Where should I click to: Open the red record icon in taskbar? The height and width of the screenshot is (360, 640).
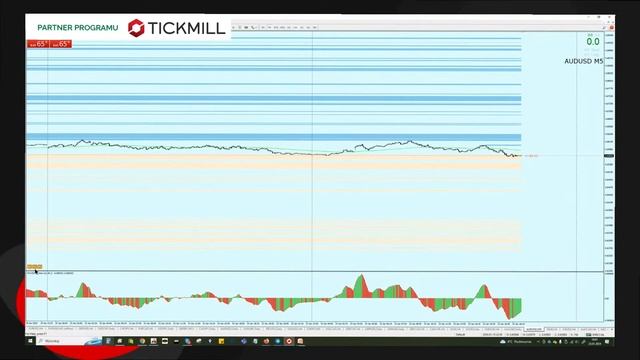pos(289,341)
